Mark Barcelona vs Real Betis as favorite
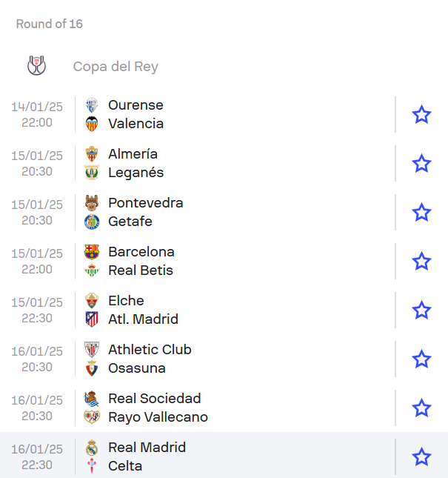The image size is (448, 478). (x=421, y=262)
